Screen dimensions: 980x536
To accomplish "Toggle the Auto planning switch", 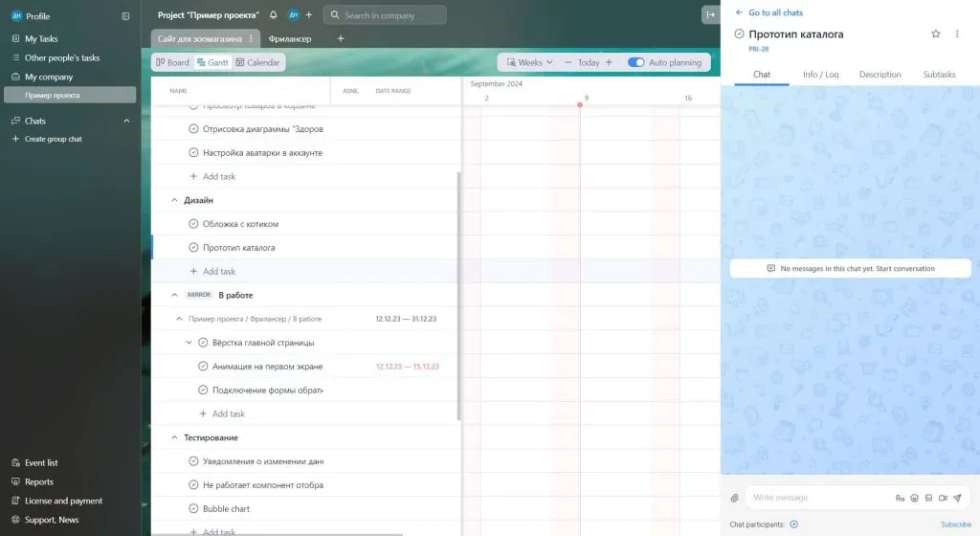I will coord(635,62).
